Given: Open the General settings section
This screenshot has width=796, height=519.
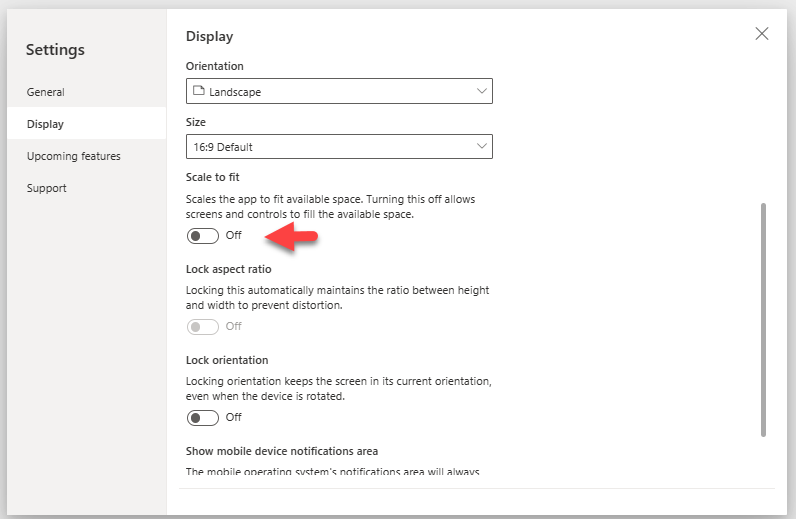Looking at the screenshot, I should coord(86,92).
